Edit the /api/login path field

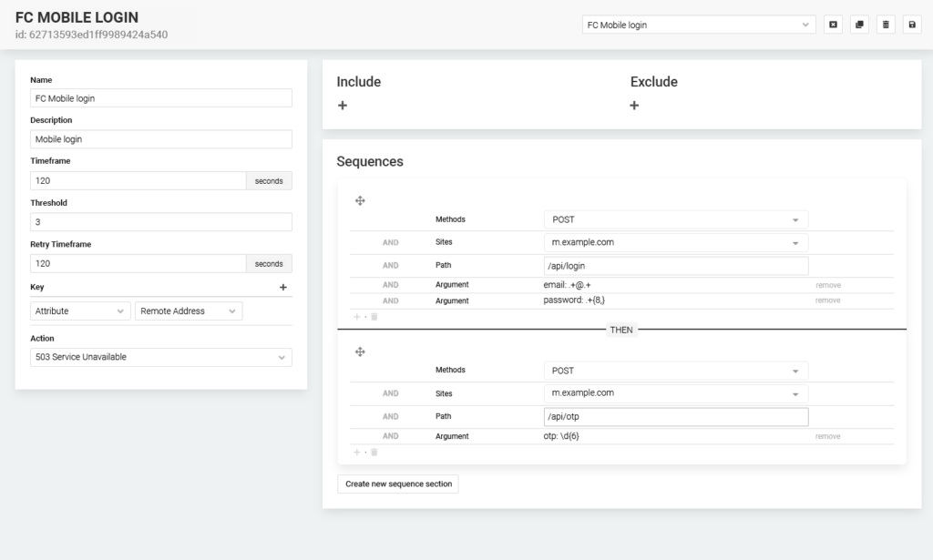[676, 266]
